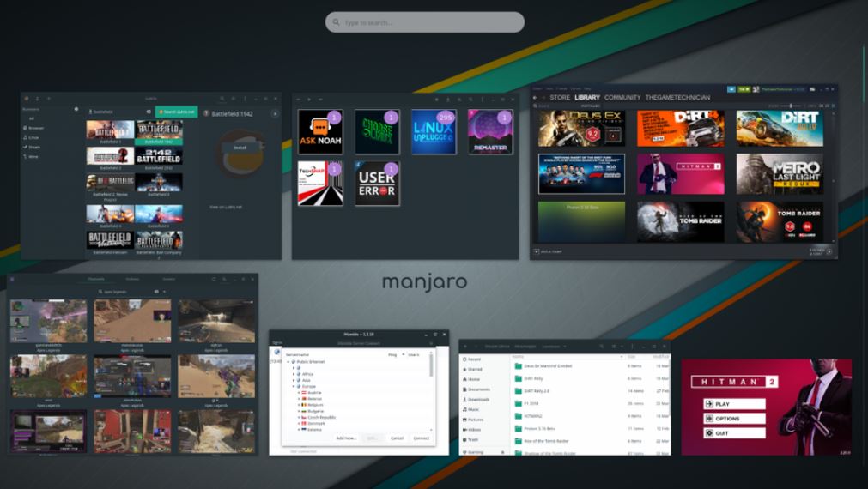The image size is (868, 489).
Task: Click play arrow beside Battlefield 1942 title
Action: 275,113
